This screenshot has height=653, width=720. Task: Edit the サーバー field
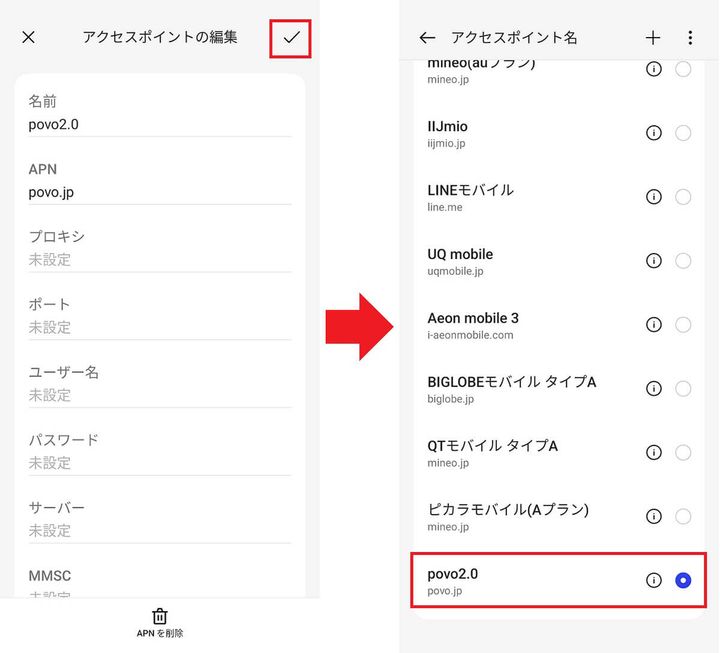160,520
